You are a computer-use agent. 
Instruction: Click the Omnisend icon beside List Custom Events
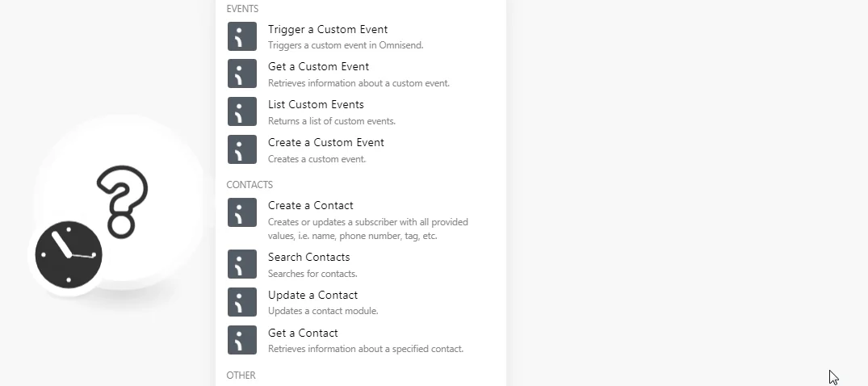242,112
